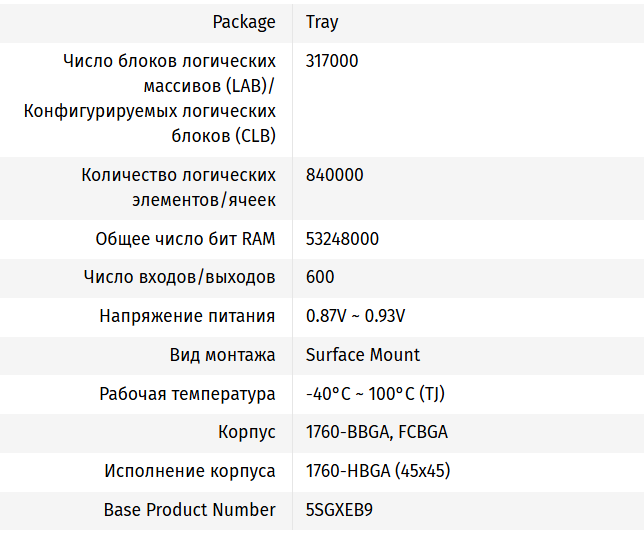Select the value 840000
Screen dimensions: 644x547
tap(334, 175)
